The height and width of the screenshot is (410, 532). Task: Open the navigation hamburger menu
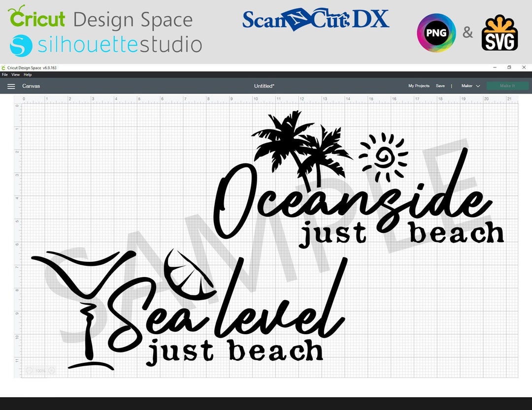coord(11,86)
